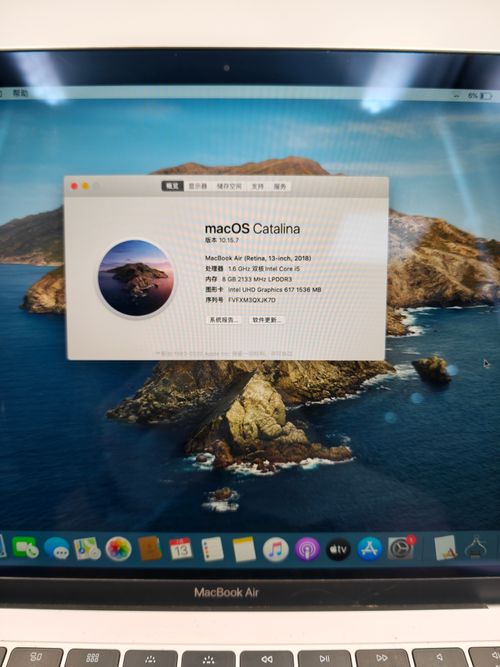Click "Intel UHD Graphics 617 1536 MB" text
This screenshot has width=500, height=667.
click(x=274, y=290)
